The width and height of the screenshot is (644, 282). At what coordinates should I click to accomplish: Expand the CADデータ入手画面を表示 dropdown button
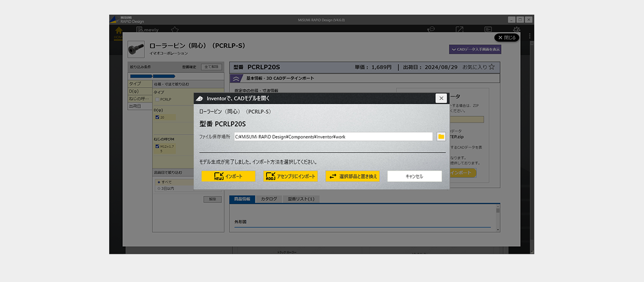coord(475,49)
